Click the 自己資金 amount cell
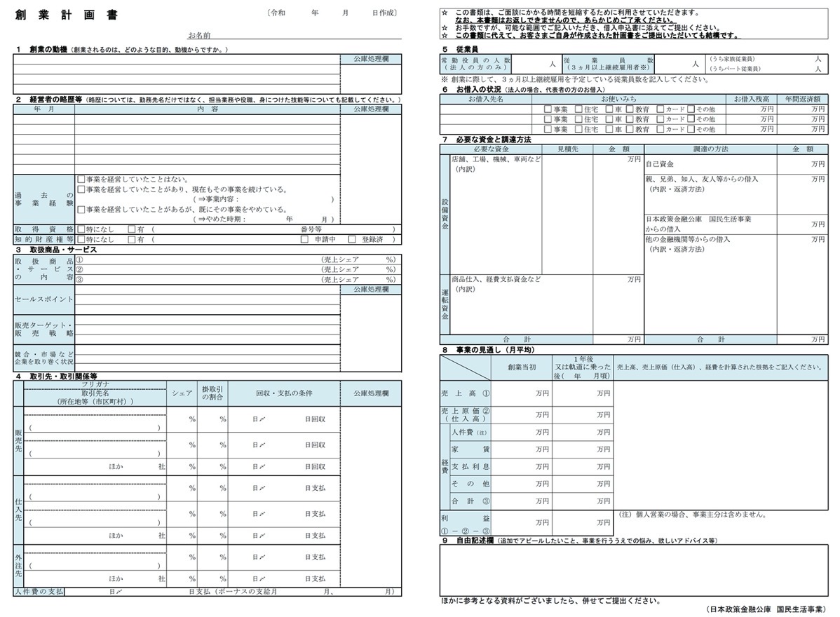This screenshot has height=617, width=840. [x=802, y=164]
